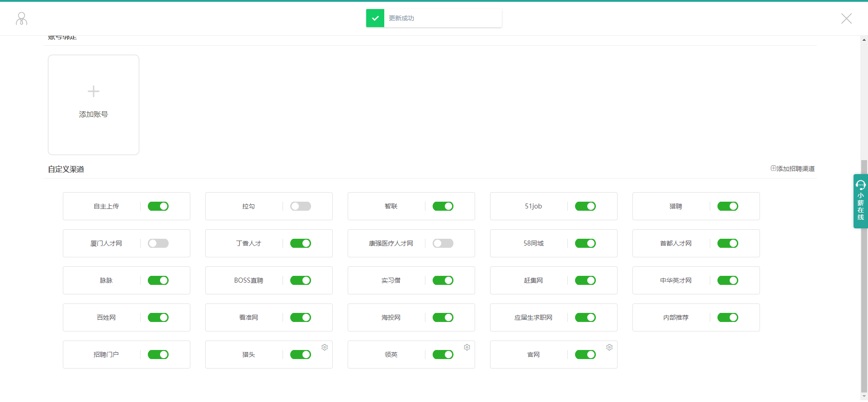
Task: Turn off the 脉脉 channel switch
Action: click(x=158, y=280)
